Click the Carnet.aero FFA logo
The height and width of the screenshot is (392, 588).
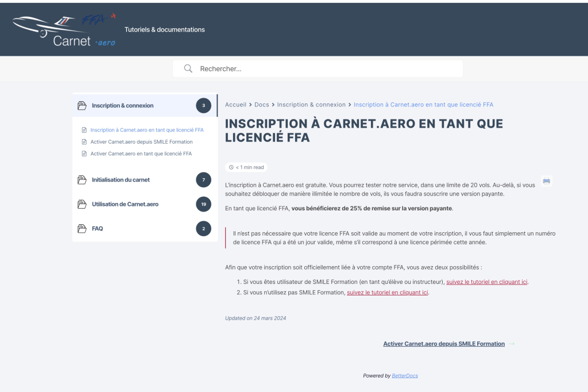pyautogui.click(x=64, y=29)
